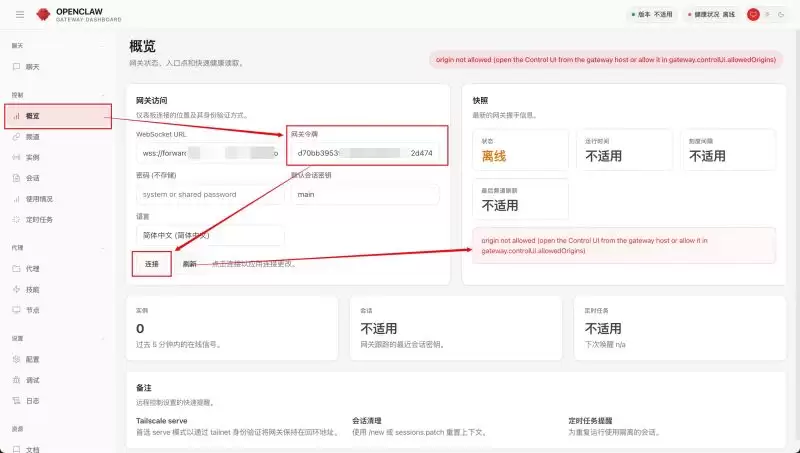Click the 离线 status value in snapshot
Screen dimensions: 800x453
pos(494,156)
